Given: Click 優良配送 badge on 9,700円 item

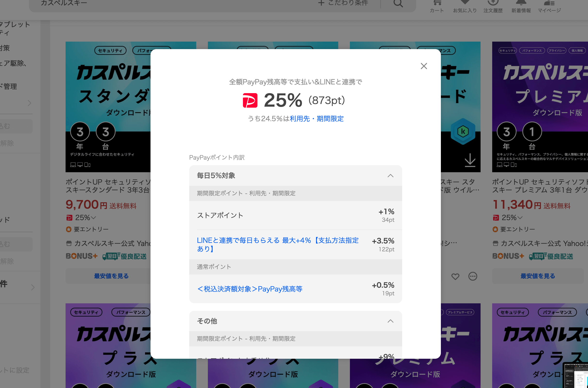Looking at the screenshot, I should click(x=124, y=256).
